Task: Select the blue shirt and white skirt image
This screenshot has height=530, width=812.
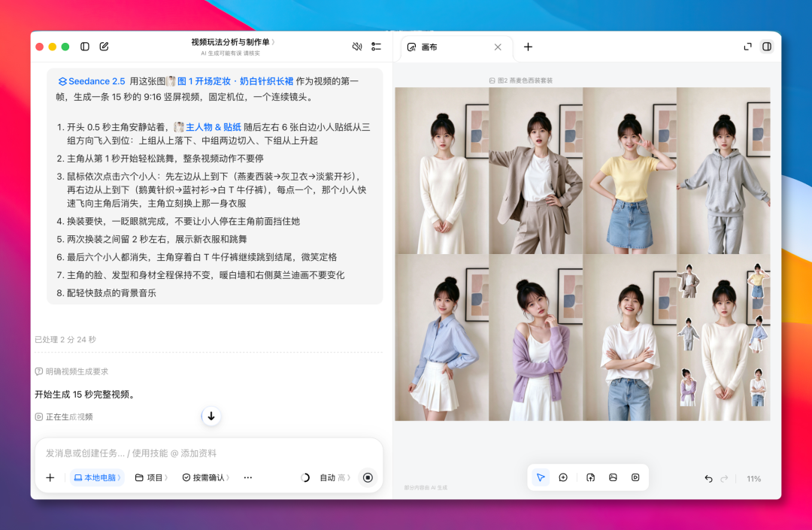Action: click(442, 338)
